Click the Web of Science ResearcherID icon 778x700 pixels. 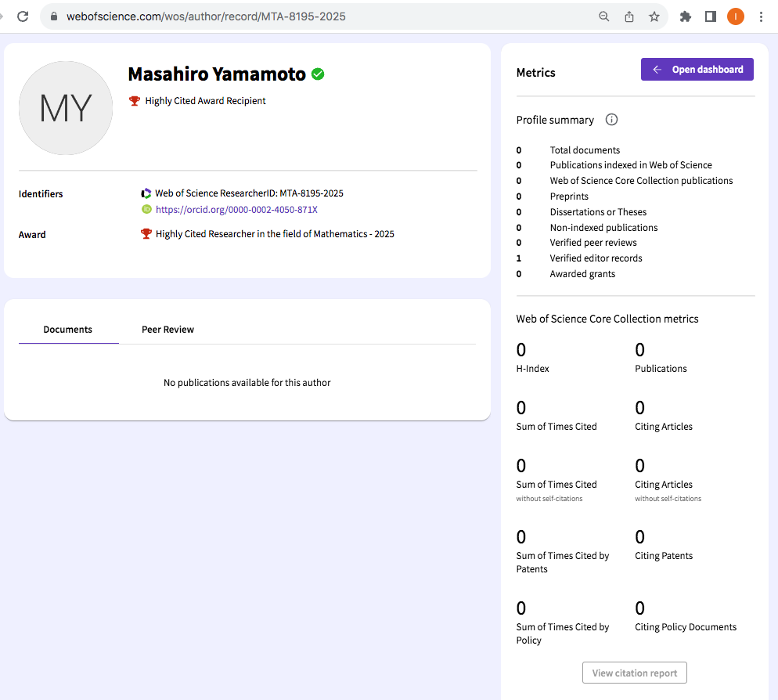146,193
